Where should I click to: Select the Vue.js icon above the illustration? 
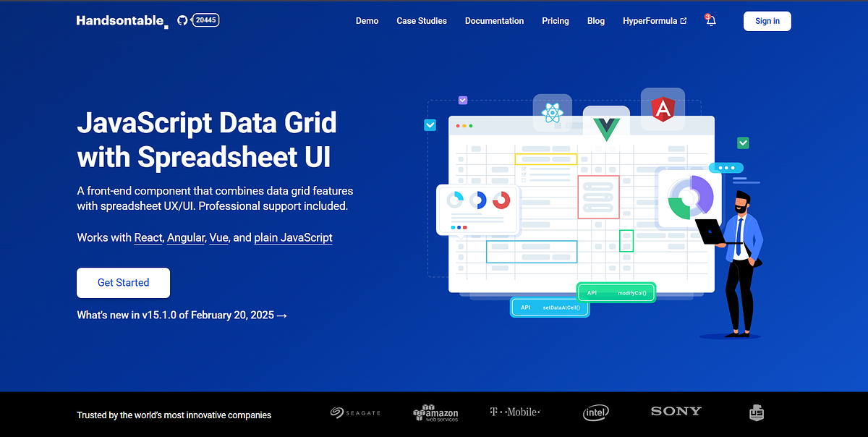(x=607, y=127)
